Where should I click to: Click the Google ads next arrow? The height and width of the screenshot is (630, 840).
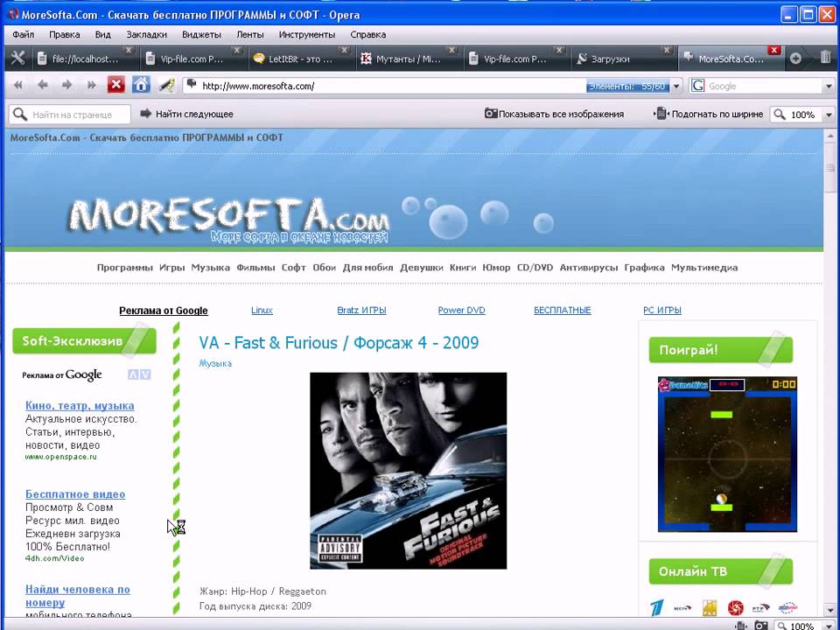coord(145,375)
